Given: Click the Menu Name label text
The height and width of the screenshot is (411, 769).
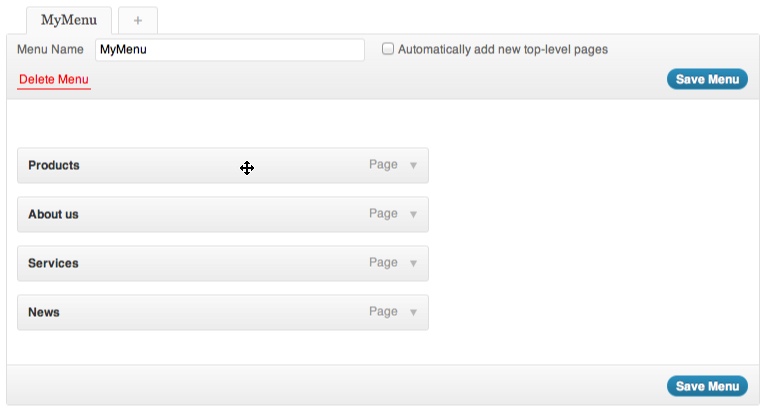Looking at the screenshot, I should tap(50, 49).
